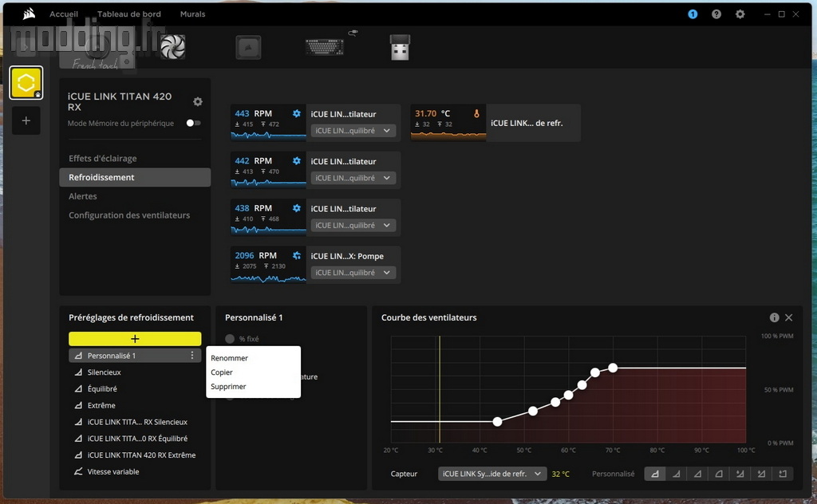Grab the lowest fan curve point near 44 °C
The height and width of the screenshot is (504, 817).
(498, 422)
